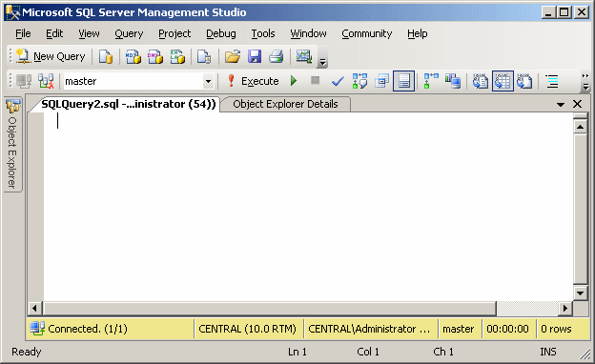The image size is (595, 364).
Task: Select Results to Text
Action: coord(481,81)
